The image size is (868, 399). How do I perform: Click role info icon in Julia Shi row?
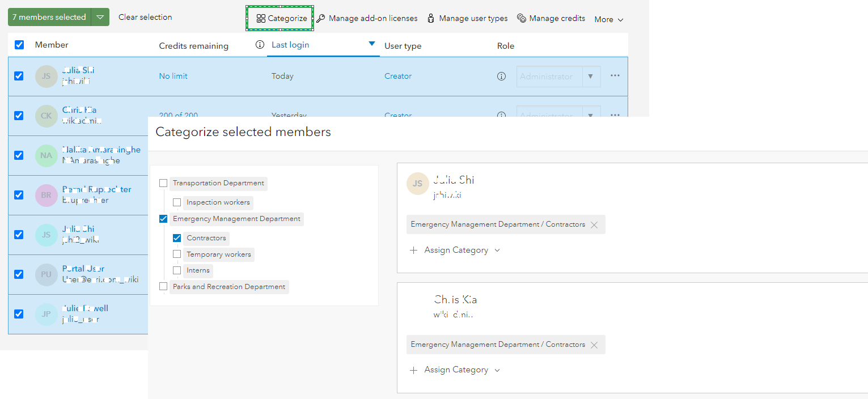(501, 77)
